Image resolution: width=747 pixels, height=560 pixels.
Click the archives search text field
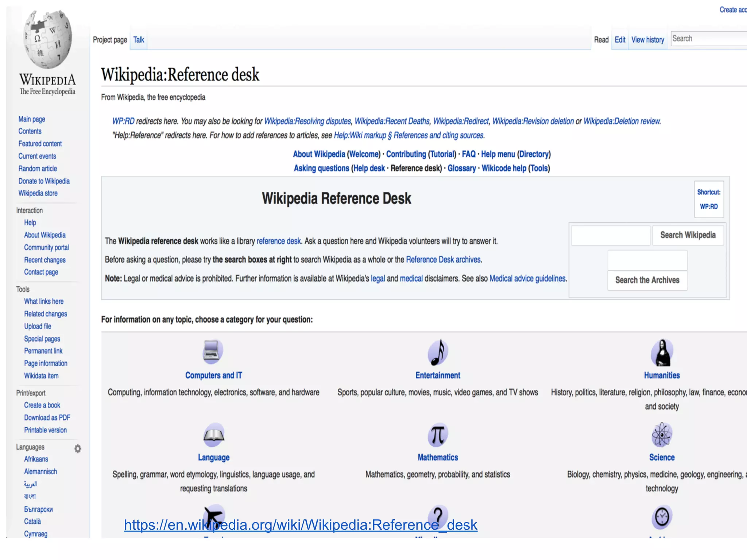[647, 260]
